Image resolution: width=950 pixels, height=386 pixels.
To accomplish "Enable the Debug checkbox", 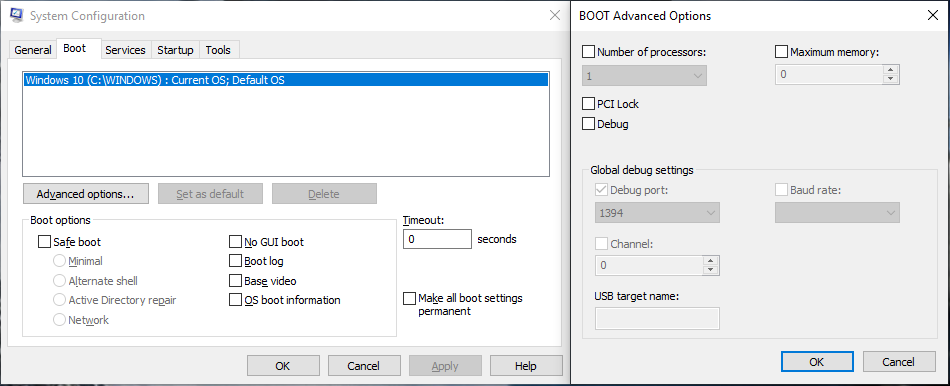I will coord(588,124).
